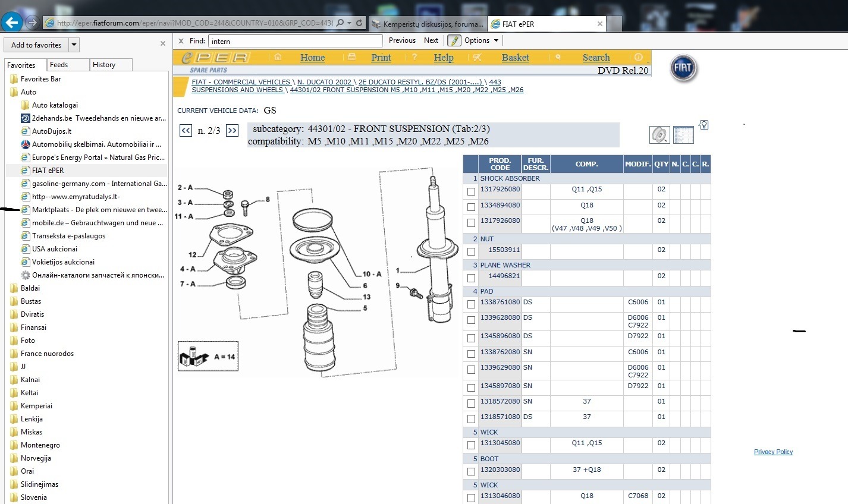Switch to the Feeds tab
This screenshot has height=504, width=848.
(x=67, y=65)
